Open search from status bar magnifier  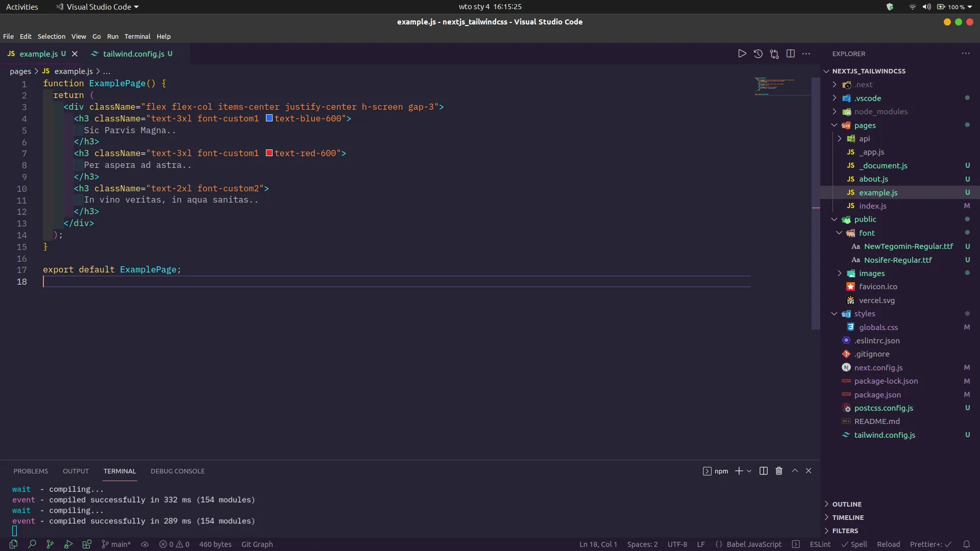pos(32,544)
